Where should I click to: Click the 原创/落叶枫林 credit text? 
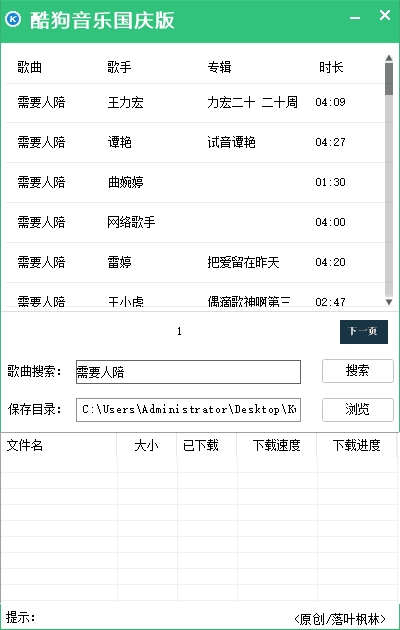(x=340, y=619)
